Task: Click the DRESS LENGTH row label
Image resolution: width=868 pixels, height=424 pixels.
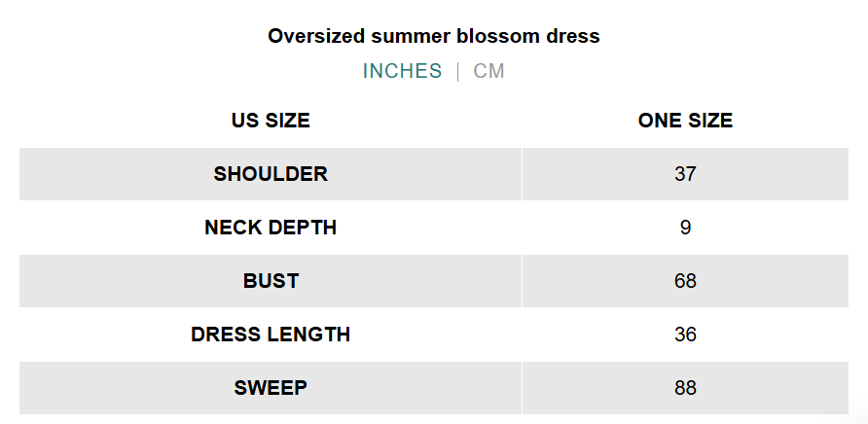Action: pos(271,335)
